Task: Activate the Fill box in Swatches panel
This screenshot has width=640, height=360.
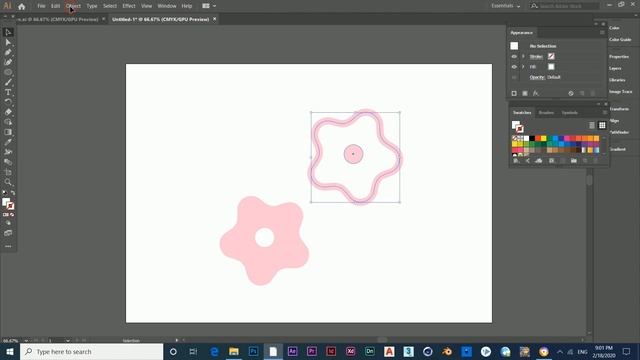Action: click(515, 124)
